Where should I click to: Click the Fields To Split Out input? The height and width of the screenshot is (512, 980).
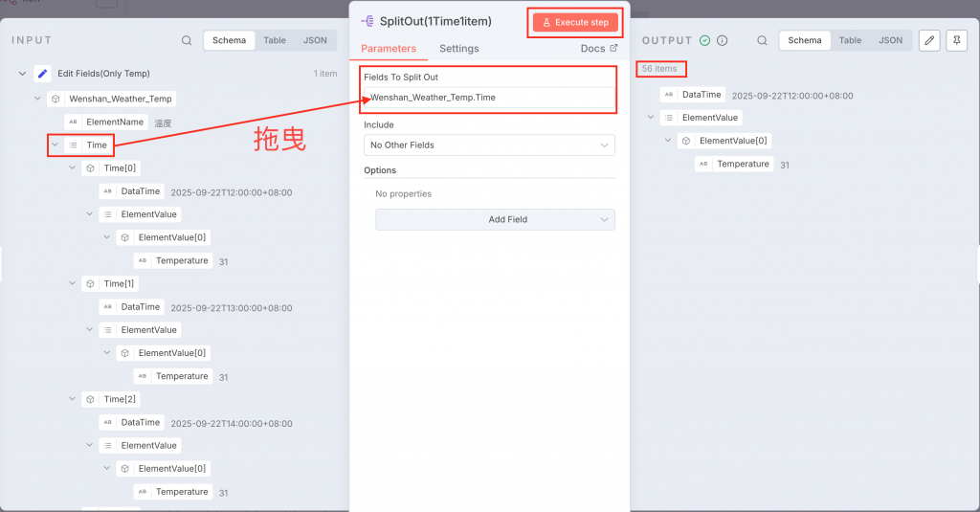[x=489, y=98]
